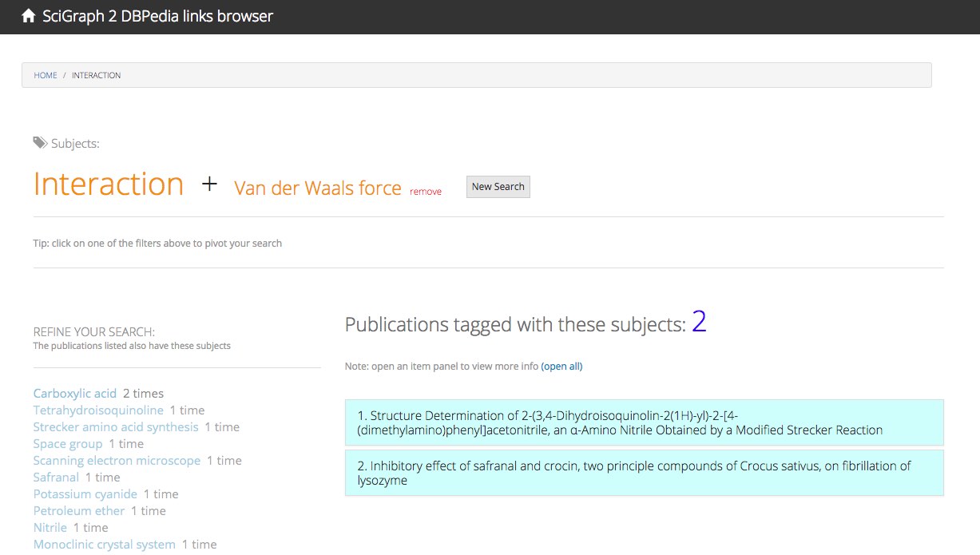Filter by Scanning electron microscope
The width and height of the screenshot is (980, 555).
[117, 460]
